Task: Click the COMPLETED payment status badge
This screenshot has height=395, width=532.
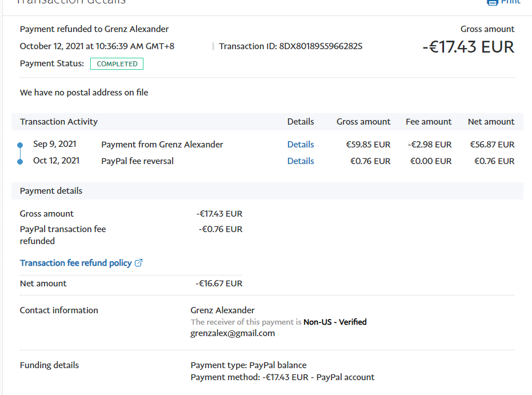Action: tap(117, 64)
